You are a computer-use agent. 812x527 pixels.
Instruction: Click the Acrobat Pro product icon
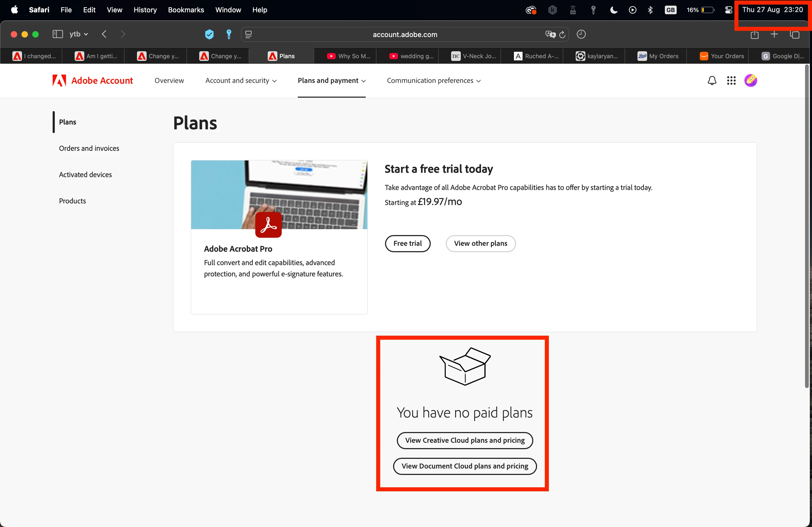(x=268, y=225)
